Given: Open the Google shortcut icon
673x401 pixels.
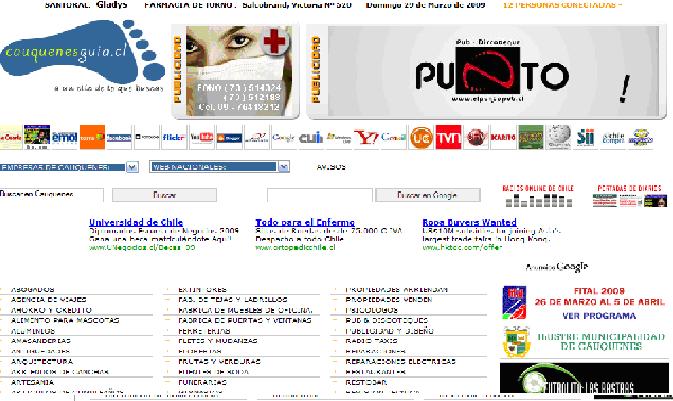Looking at the screenshot, I should point(283,137).
